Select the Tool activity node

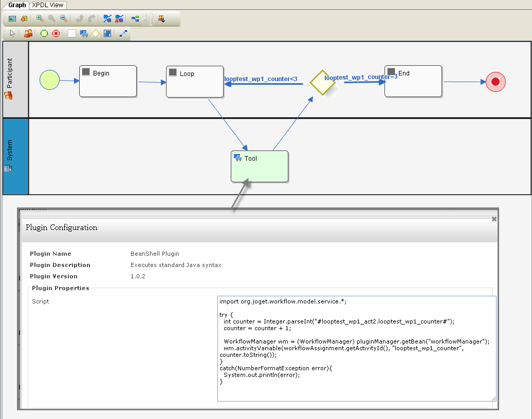click(260, 166)
